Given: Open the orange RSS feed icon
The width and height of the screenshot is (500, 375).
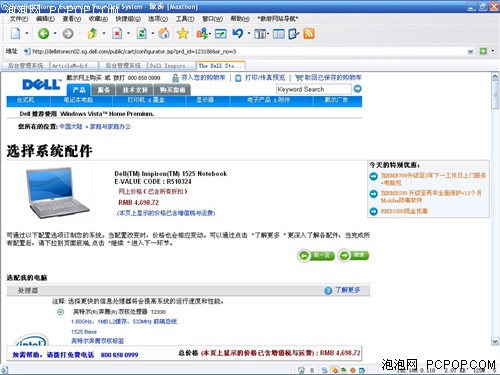Looking at the screenshot, I should (309, 34).
